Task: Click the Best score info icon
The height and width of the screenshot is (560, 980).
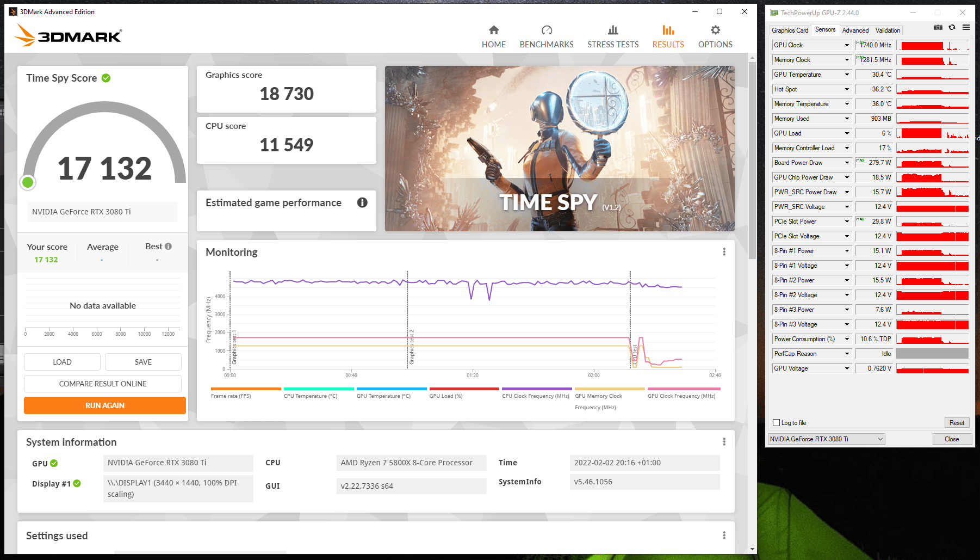Action: 169,247
